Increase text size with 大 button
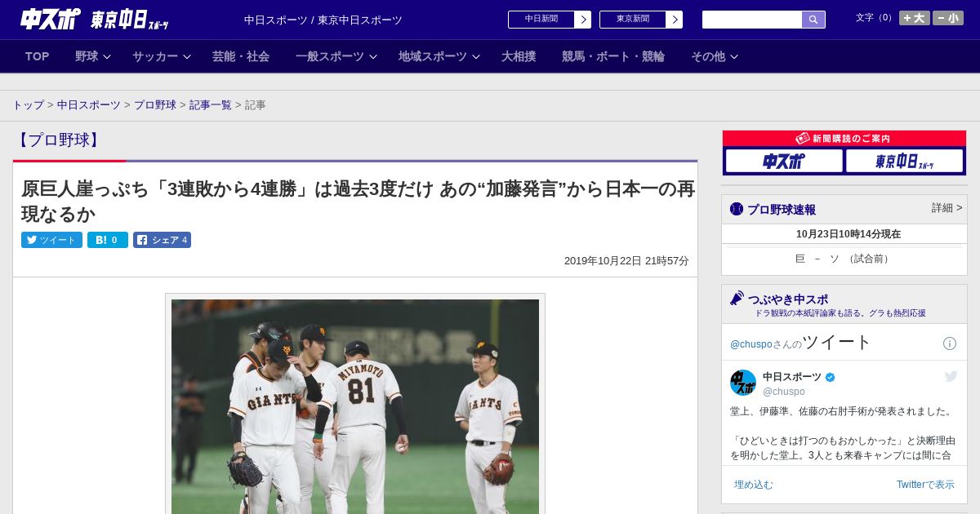Screen dimensions: 980x514 coord(914,18)
